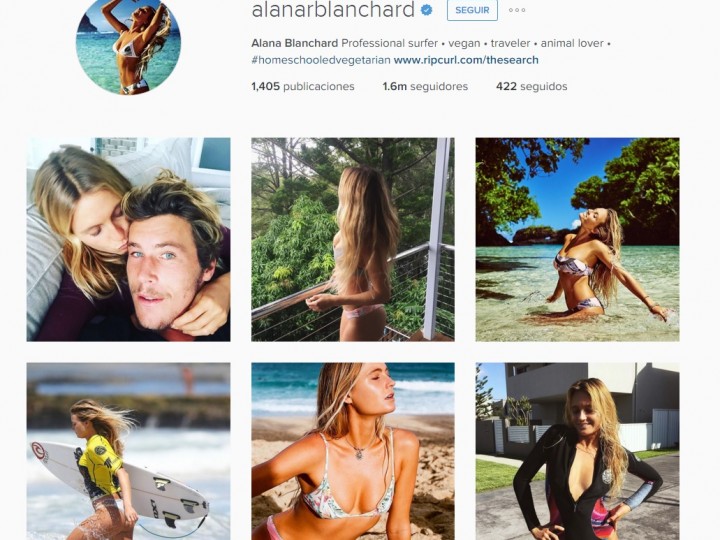Click the alanarblanchard username heading
720x540 pixels.
point(333,10)
